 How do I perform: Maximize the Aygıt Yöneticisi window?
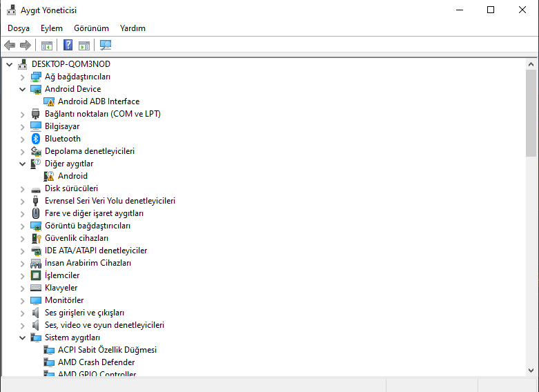pyautogui.click(x=491, y=10)
